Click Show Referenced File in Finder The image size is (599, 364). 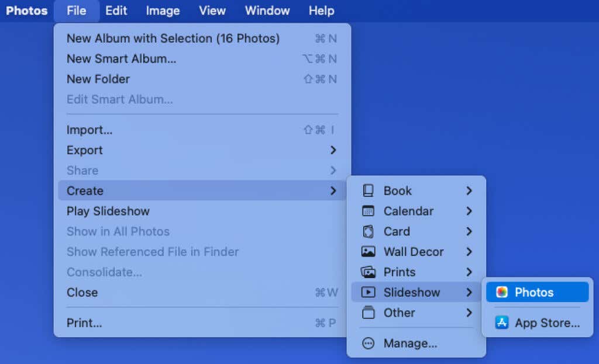[x=202, y=251]
